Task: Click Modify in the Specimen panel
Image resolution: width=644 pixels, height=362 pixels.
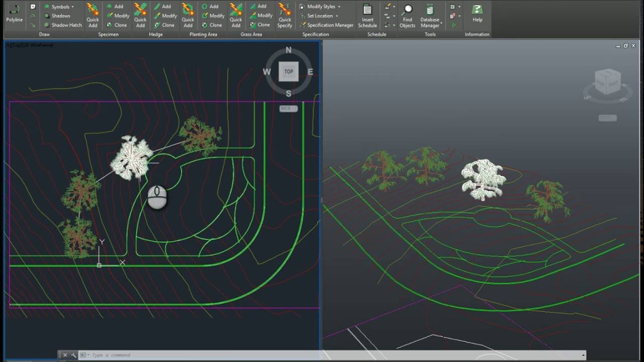Action: pos(118,16)
